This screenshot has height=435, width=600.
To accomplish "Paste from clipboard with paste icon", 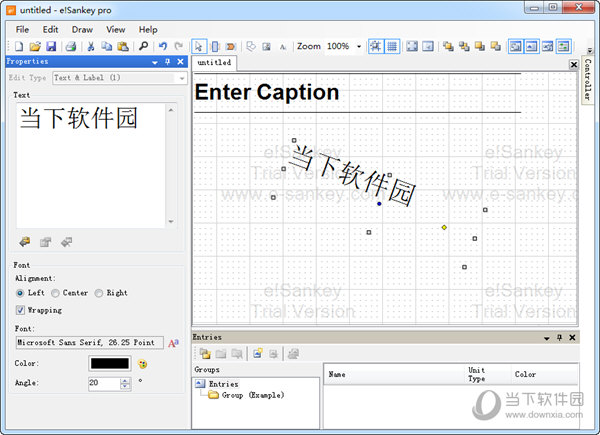I will coord(123,47).
